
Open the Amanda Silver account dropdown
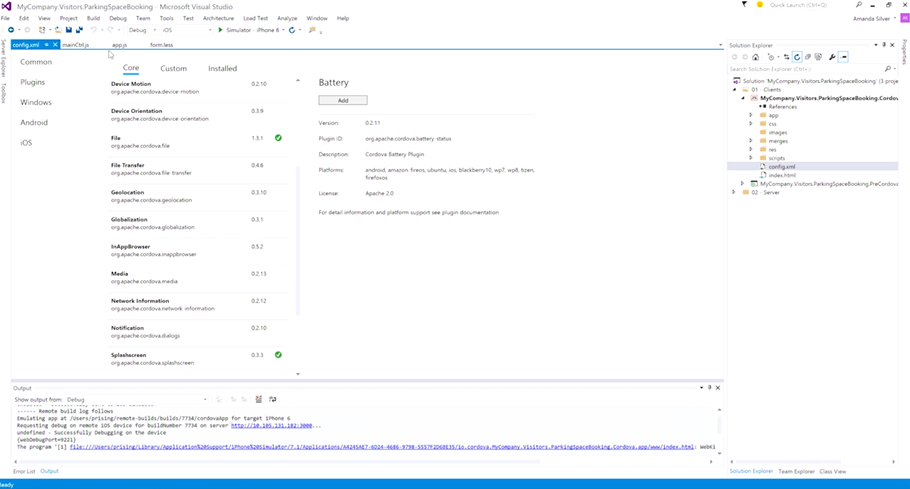(895, 19)
